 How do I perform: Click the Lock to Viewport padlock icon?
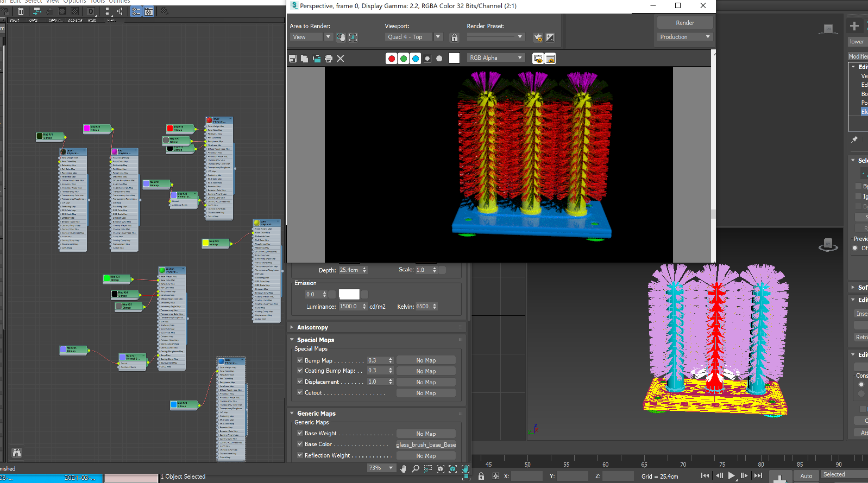click(x=455, y=37)
